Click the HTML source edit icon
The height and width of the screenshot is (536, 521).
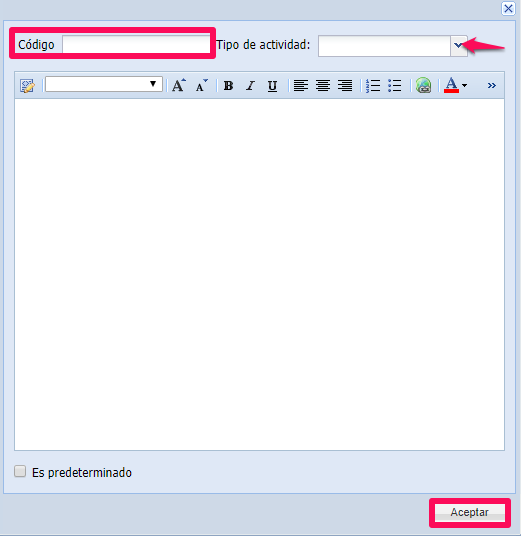[x=27, y=85]
